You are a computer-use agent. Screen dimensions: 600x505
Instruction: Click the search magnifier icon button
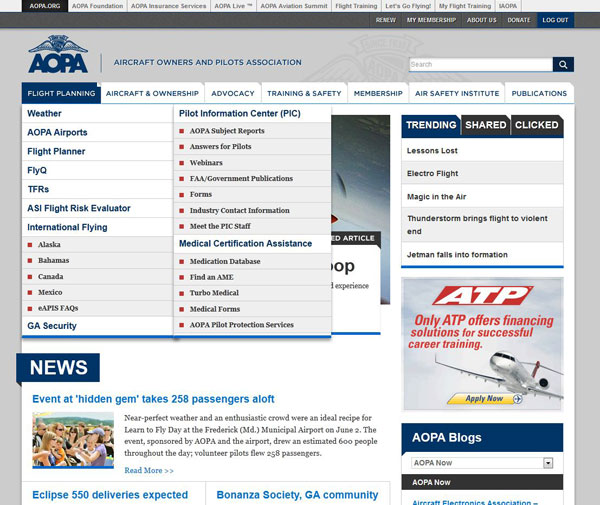(563, 64)
